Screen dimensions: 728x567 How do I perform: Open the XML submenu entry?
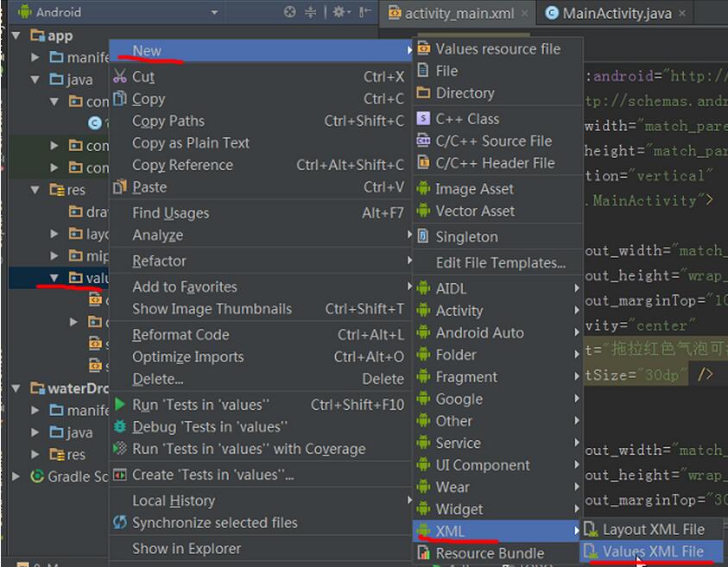pos(496,531)
